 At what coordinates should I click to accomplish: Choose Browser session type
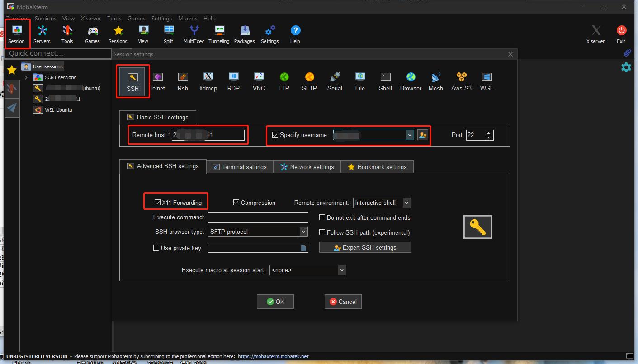pyautogui.click(x=411, y=82)
